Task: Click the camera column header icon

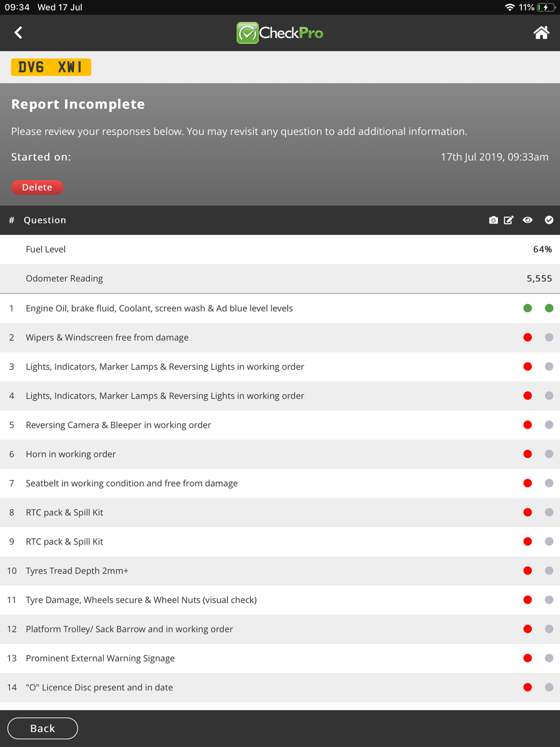Action: (x=493, y=220)
